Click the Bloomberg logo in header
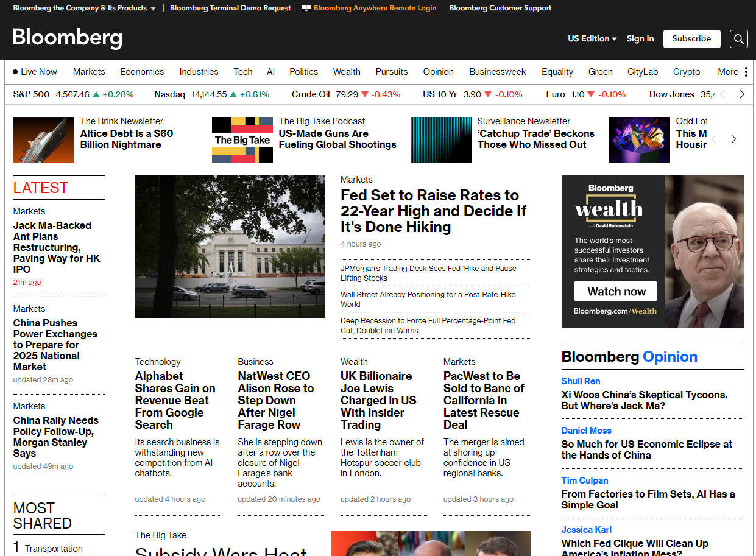This screenshot has height=556, width=756. pyautogui.click(x=68, y=38)
